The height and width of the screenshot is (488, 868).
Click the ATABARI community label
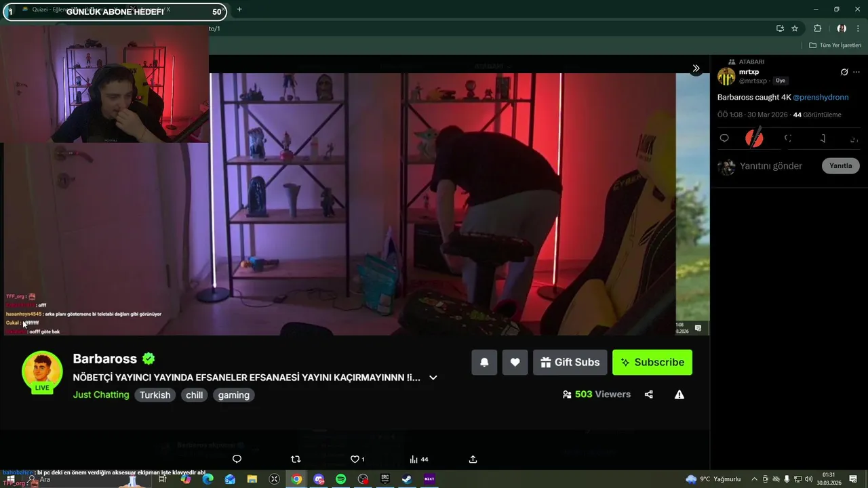tap(751, 62)
